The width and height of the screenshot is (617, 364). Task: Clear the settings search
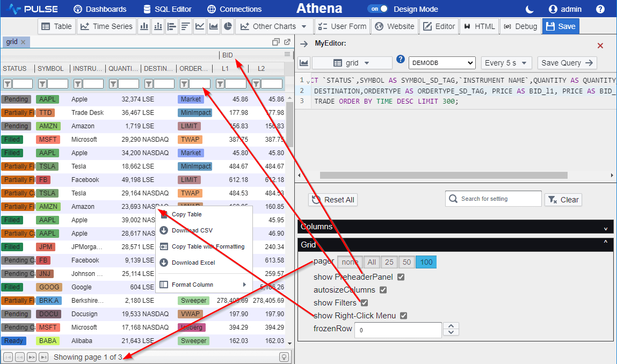[x=563, y=200]
